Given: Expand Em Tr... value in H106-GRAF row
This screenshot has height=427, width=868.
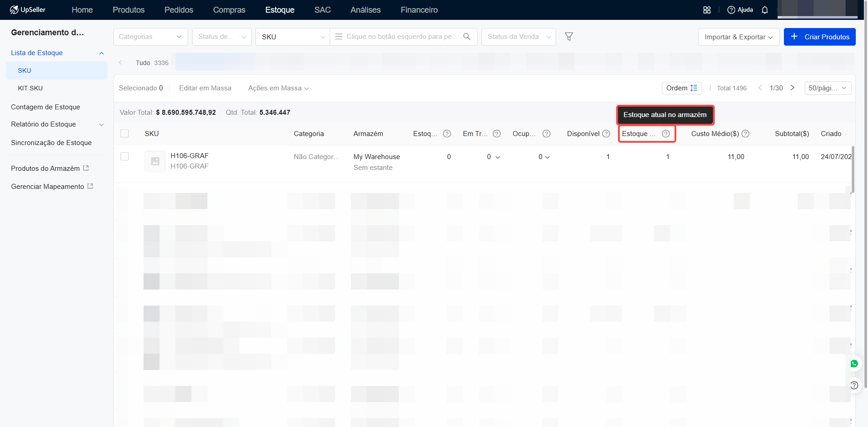Looking at the screenshot, I should coord(498,157).
